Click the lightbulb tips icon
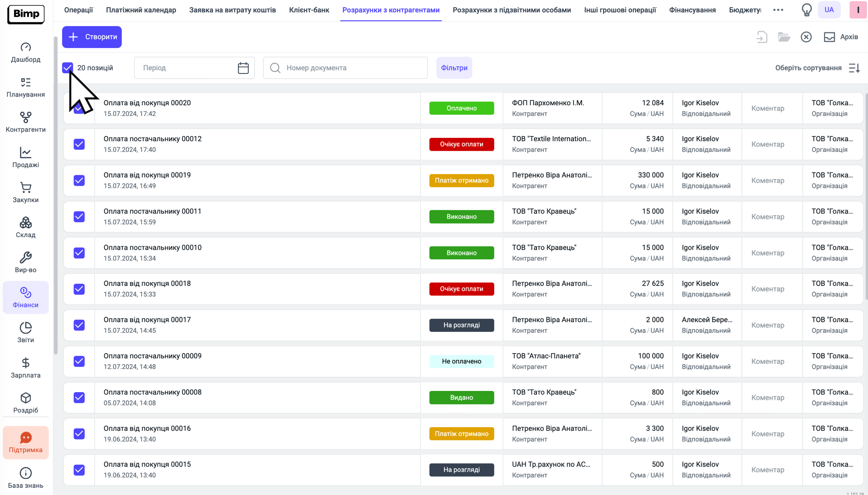The height and width of the screenshot is (495, 868). point(807,10)
